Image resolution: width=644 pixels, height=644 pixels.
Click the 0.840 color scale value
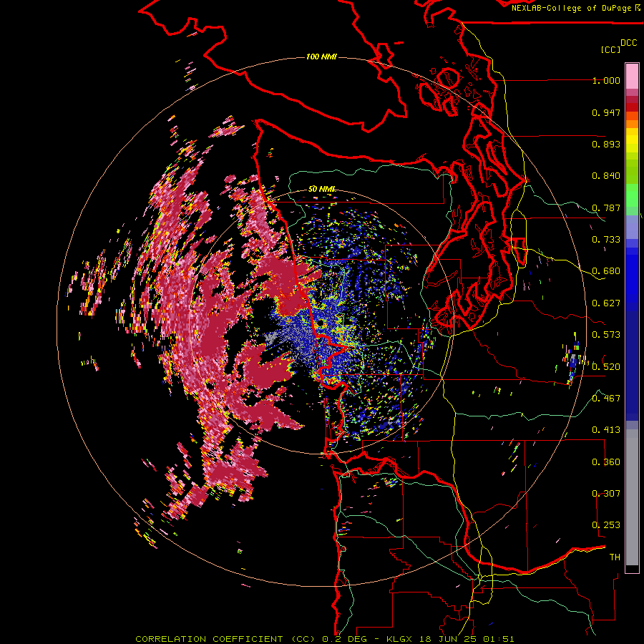point(606,176)
